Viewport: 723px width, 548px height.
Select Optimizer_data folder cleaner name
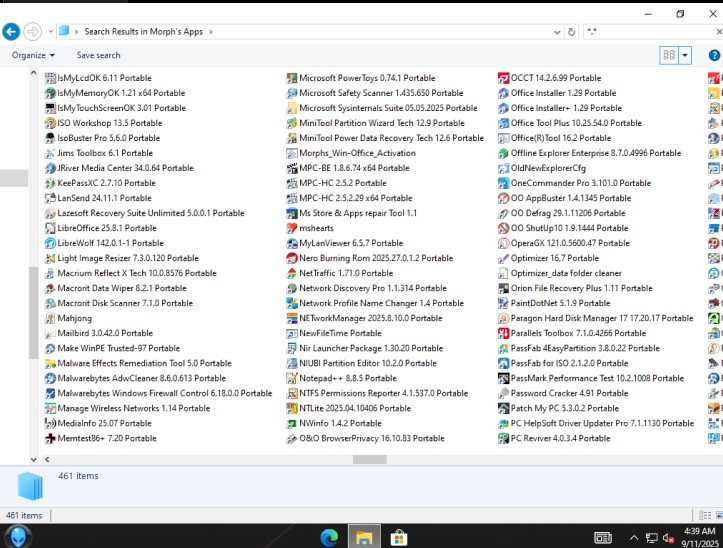566,273
